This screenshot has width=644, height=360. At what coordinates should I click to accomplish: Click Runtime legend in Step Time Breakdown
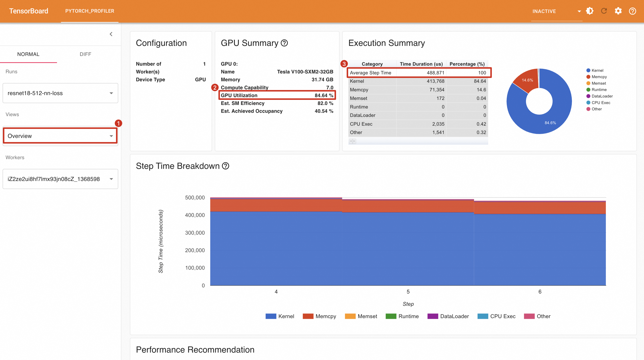402,316
